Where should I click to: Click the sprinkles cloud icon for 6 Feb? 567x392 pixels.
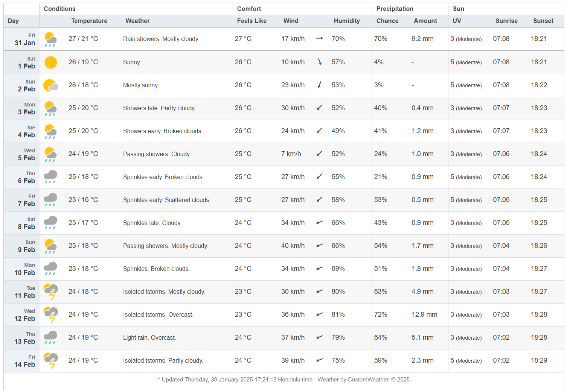[x=50, y=177]
